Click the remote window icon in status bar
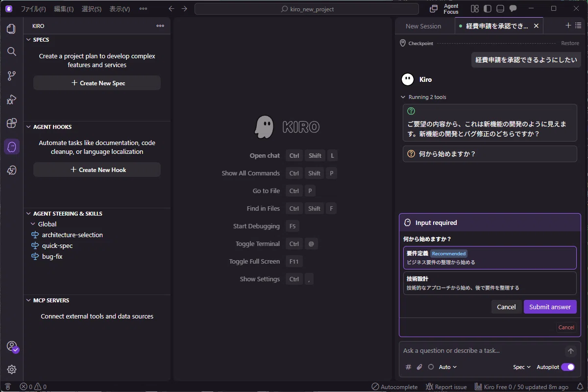588x392 pixels. pyautogui.click(x=7, y=387)
